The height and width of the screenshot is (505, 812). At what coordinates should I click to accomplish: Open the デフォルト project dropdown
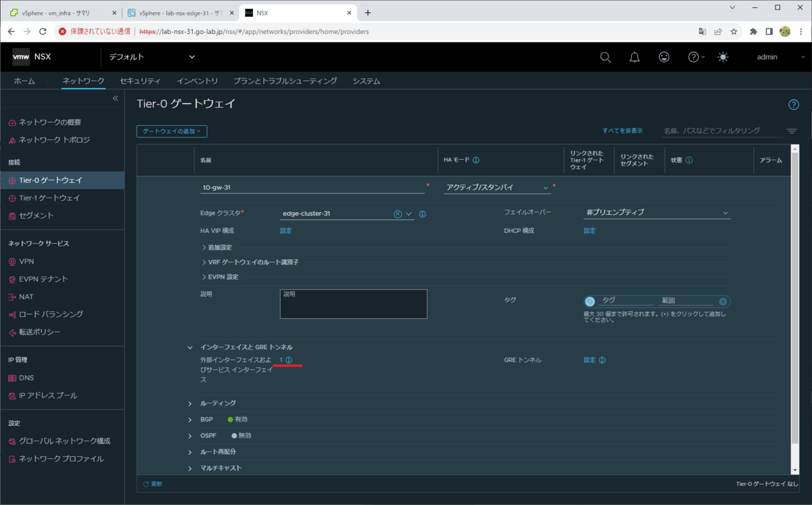coord(152,57)
